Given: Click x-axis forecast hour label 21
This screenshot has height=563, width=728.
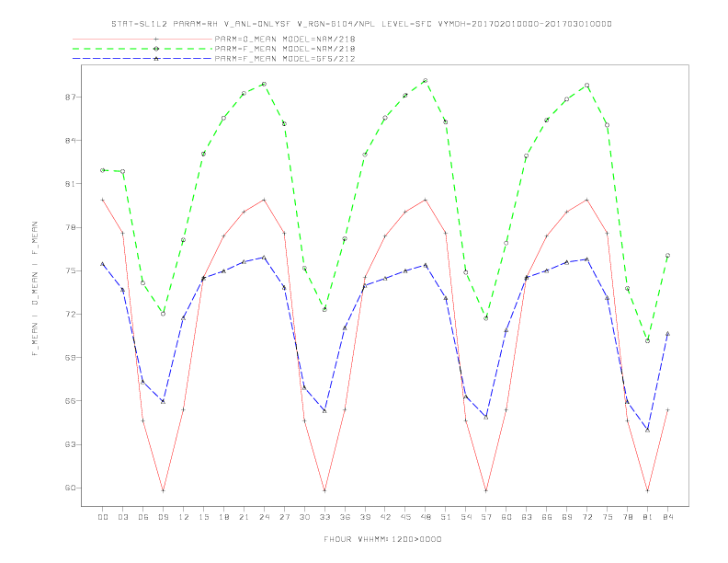Looking at the screenshot, I should 244,517.
